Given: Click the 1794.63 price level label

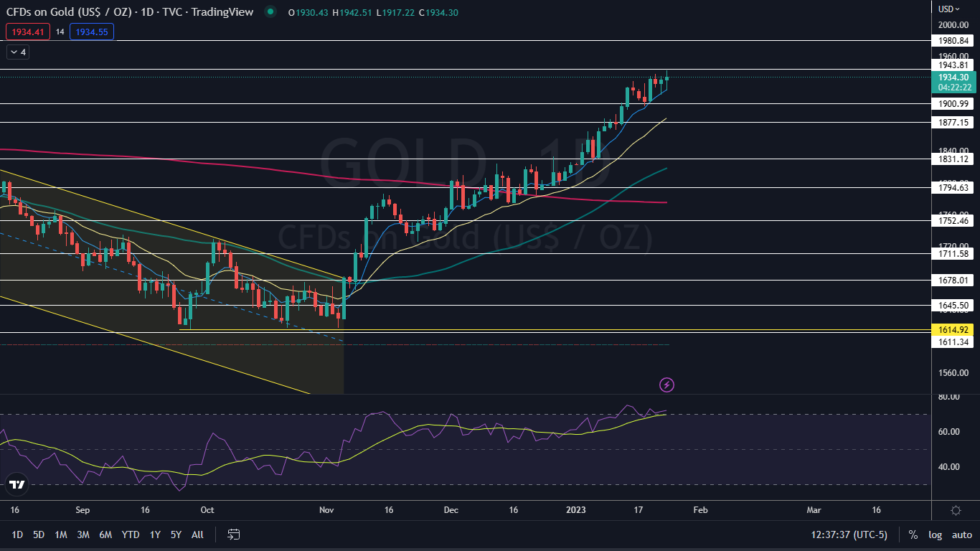Looking at the screenshot, I should tap(954, 188).
